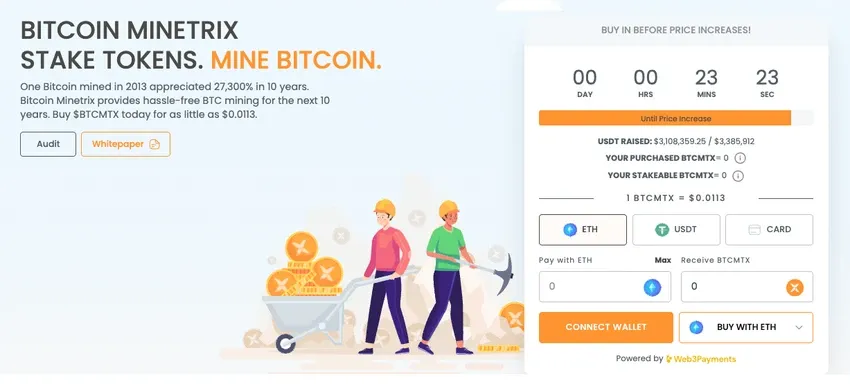Select USDT payment method
The width and height of the screenshot is (850, 391).
676,230
